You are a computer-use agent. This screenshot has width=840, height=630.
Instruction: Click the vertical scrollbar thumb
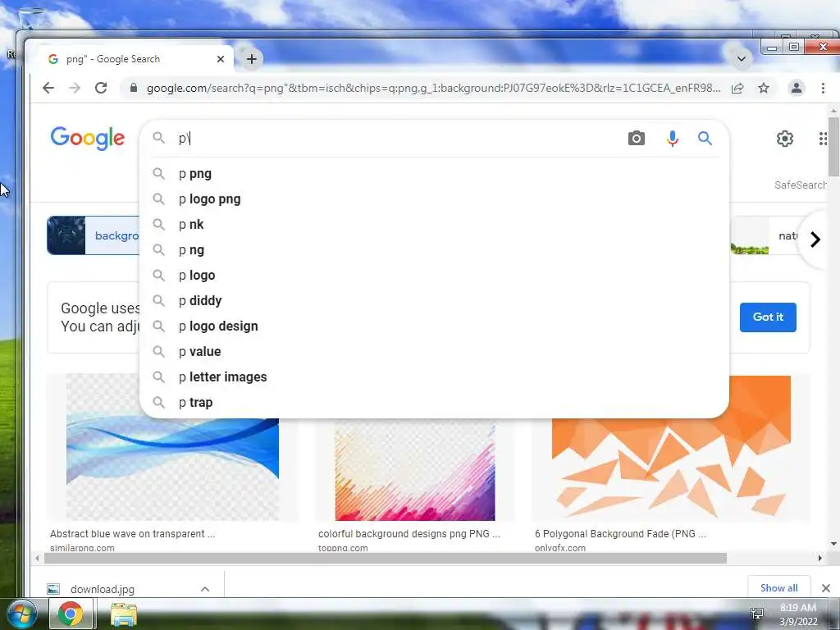833,146
